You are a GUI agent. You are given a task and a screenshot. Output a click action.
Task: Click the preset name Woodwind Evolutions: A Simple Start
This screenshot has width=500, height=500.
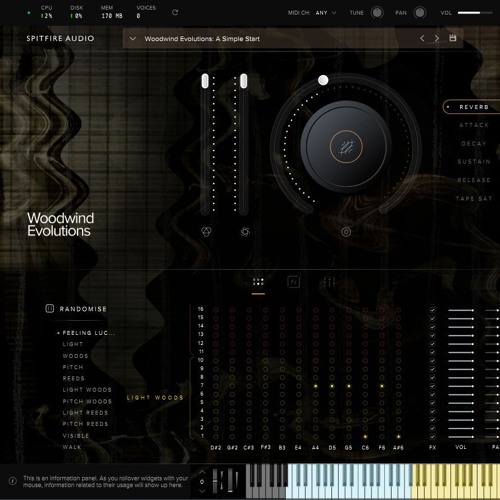[x=202, y=39]
